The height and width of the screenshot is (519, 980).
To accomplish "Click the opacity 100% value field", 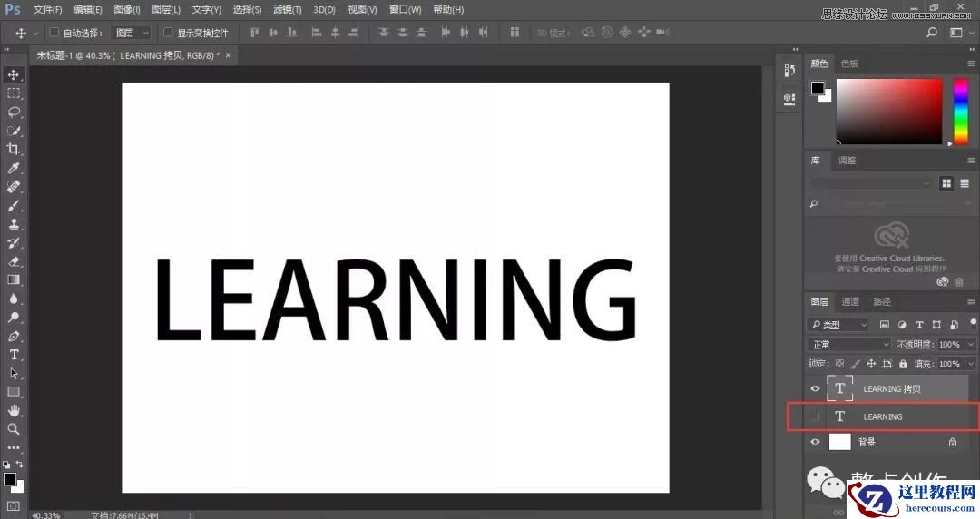I will click(950, 345).
